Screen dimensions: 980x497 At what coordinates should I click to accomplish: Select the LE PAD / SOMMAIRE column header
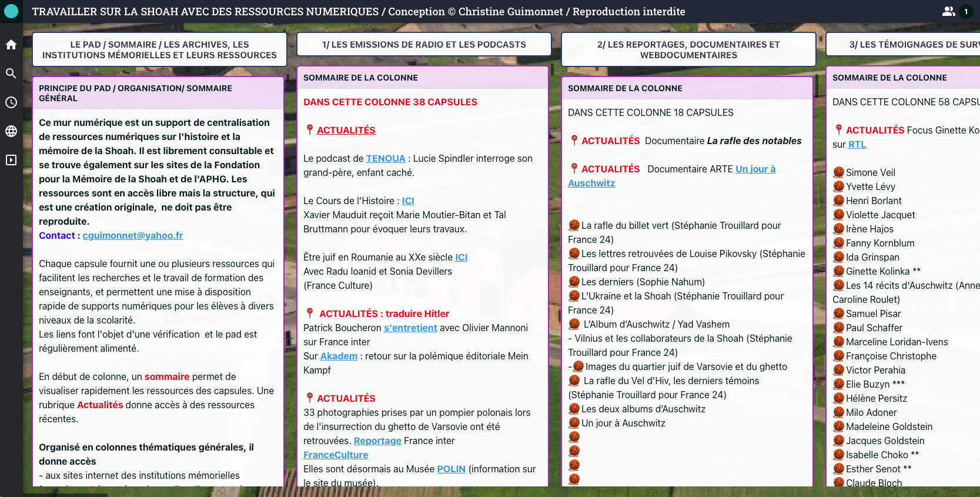point(159,49)
